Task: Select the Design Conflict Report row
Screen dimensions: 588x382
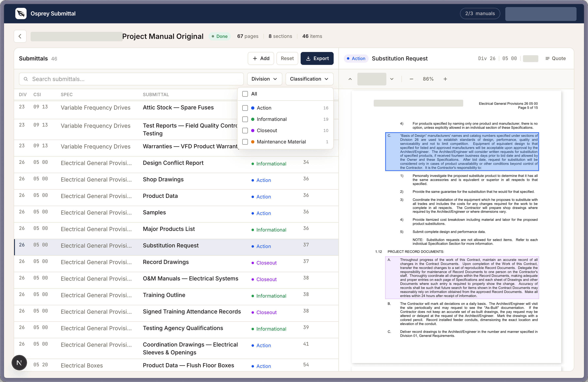Action: coord(176,165)
